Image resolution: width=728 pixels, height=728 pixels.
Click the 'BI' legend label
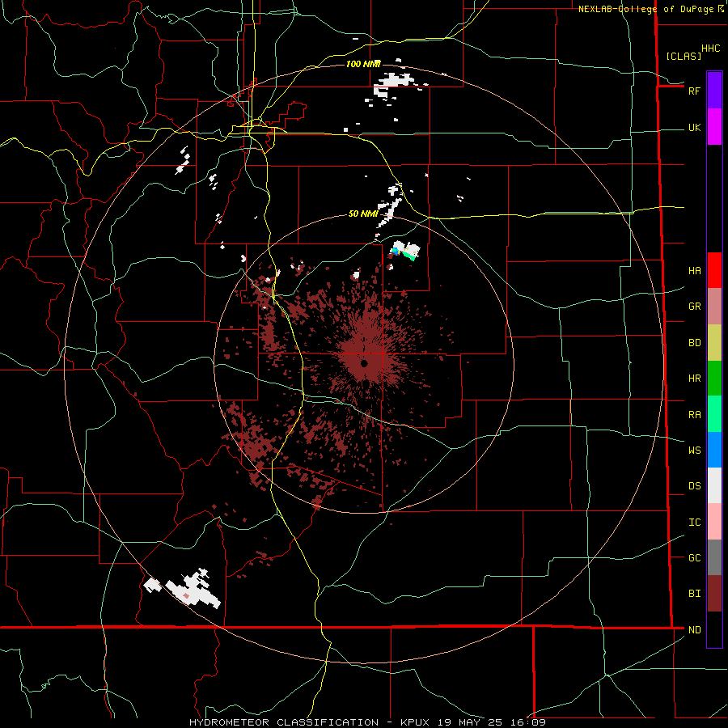(694, 594)
